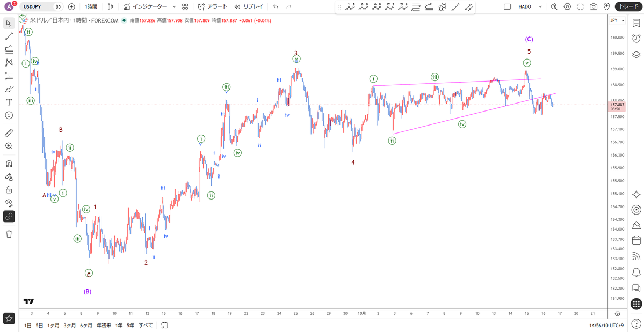The width and height of the screenshot is (644, 332).
Task: Select Elliott correction wave ABC tool
Action: click(x=364, y=6)
